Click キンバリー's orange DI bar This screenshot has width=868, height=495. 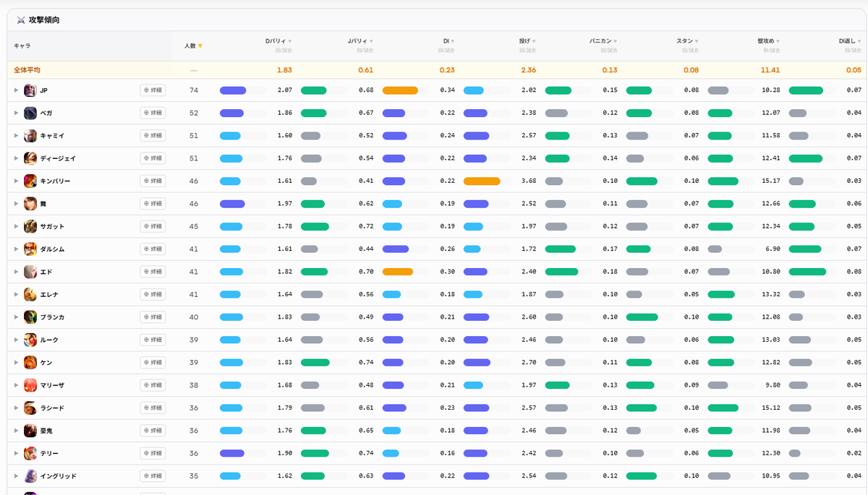coord(482,181)
